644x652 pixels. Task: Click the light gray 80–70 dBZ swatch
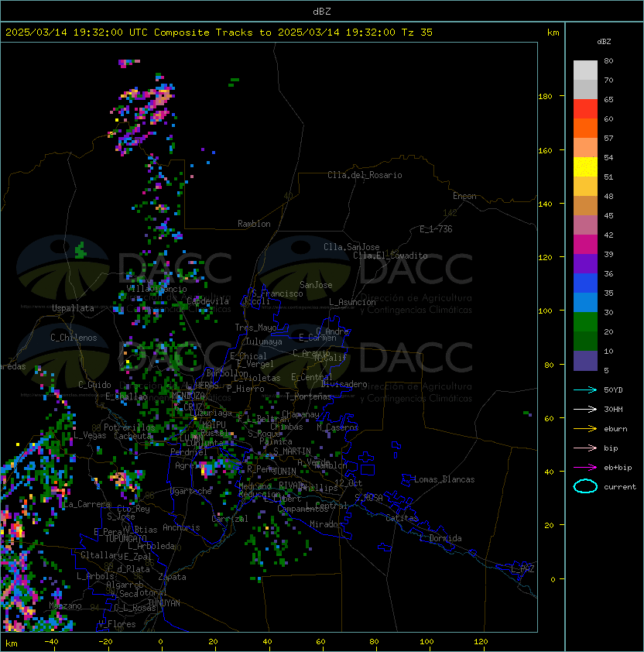click(x=585, y=70)
